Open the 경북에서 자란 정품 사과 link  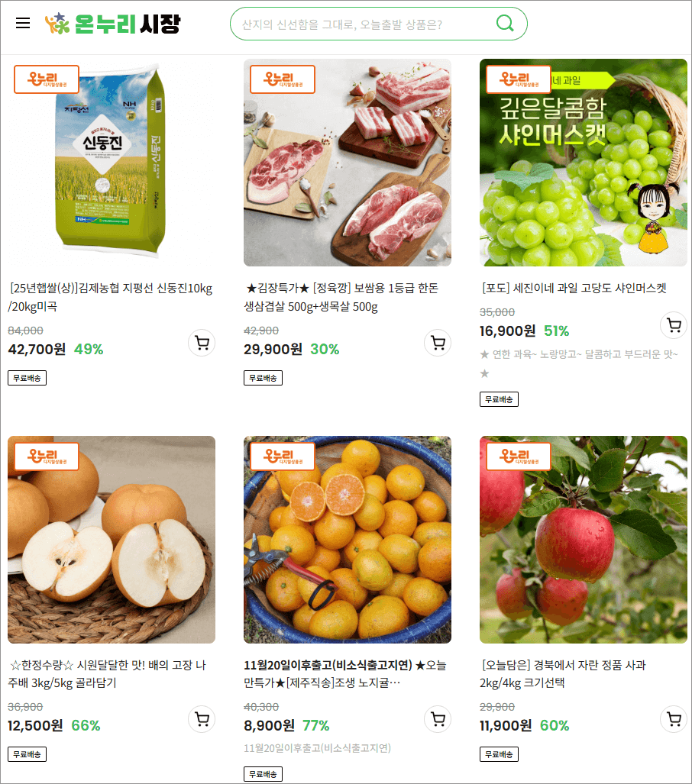[563, 673]
